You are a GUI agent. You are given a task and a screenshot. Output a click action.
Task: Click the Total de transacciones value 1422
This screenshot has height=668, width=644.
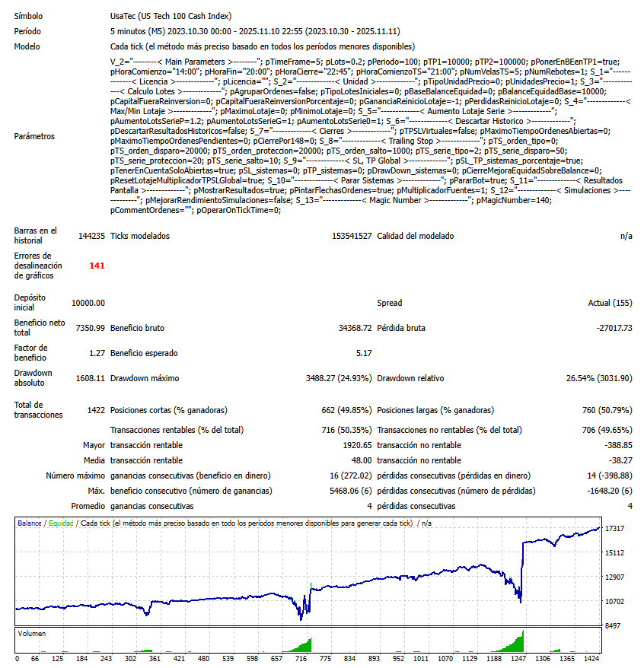click(x=96, y=410)
